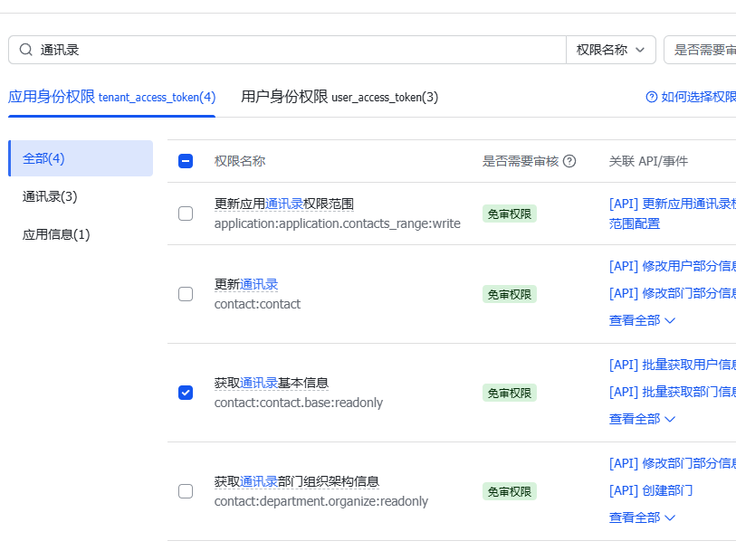Click the search magnifier icon

25,50
